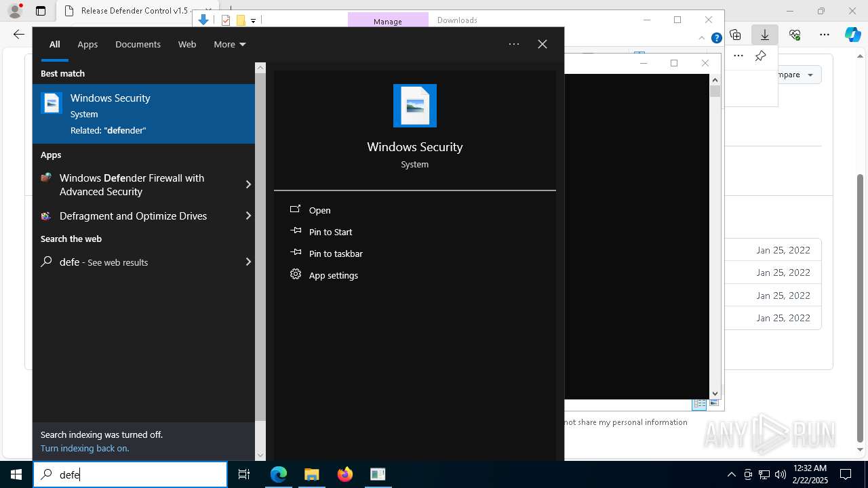
Task: Click the first 'Jan 25, 2022' date entry
Action: (x=783, y=250)
